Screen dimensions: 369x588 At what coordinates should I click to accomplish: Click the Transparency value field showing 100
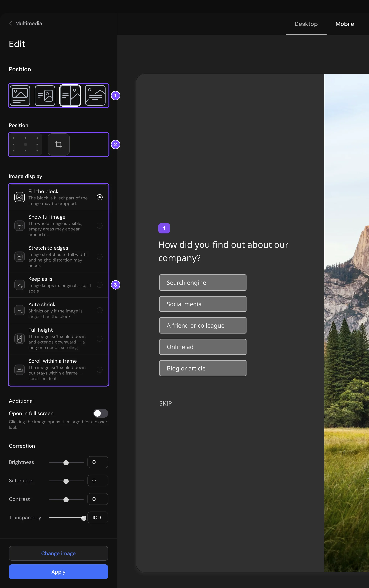click(x=98, y=517)
